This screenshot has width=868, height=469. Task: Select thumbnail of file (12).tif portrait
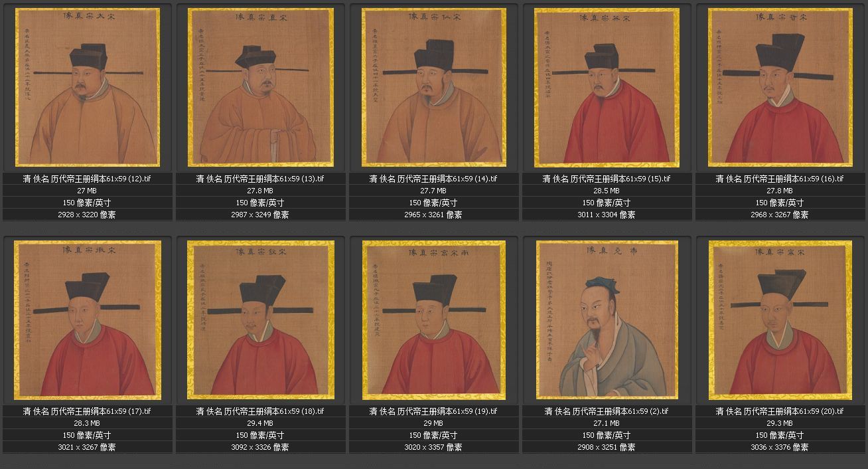pyautogui.click(x=88, y=87)
